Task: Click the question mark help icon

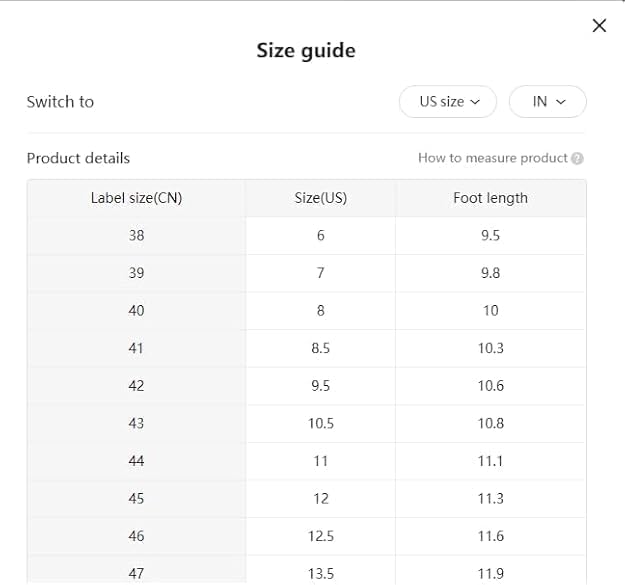Action: point(577,158)
